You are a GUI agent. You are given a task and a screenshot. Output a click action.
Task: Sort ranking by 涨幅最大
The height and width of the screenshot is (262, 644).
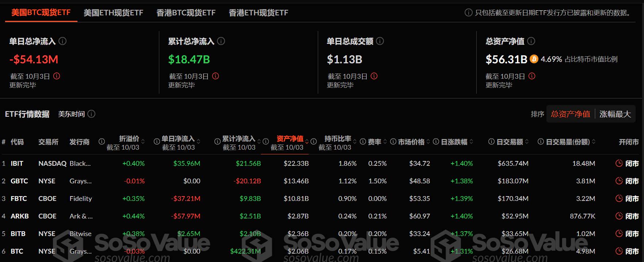tap(615, 114)
